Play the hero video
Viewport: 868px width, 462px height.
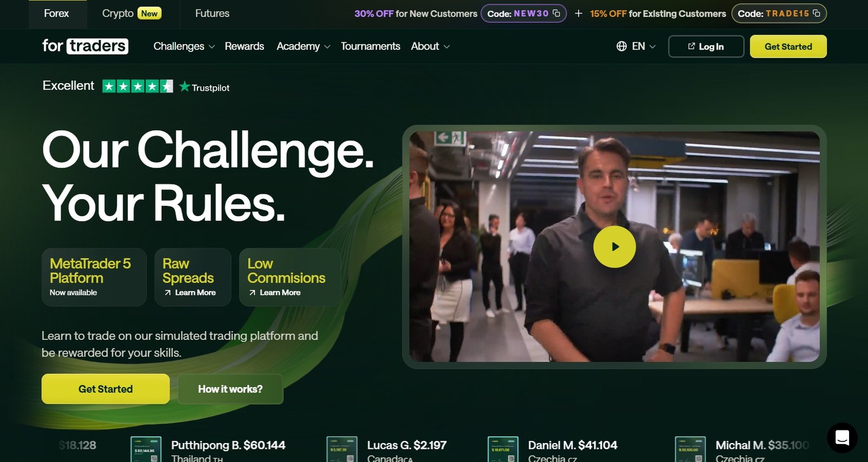[614, 246]
